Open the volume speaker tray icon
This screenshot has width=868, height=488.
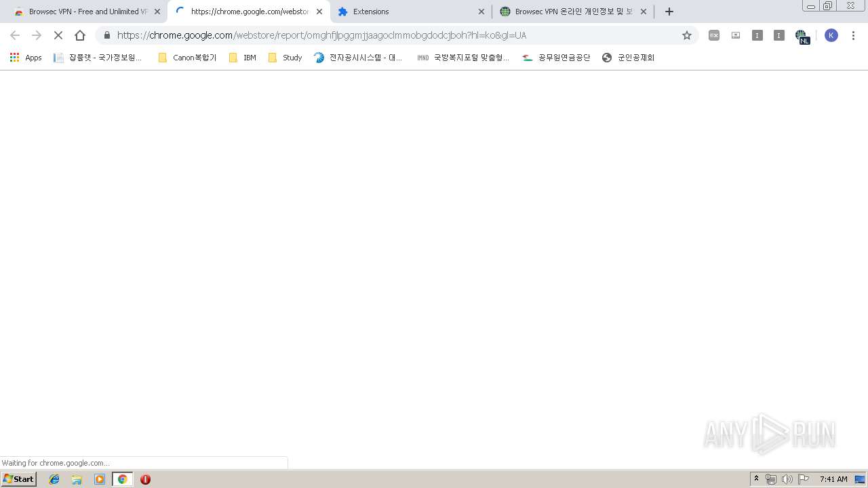click(x=787, y=479)
